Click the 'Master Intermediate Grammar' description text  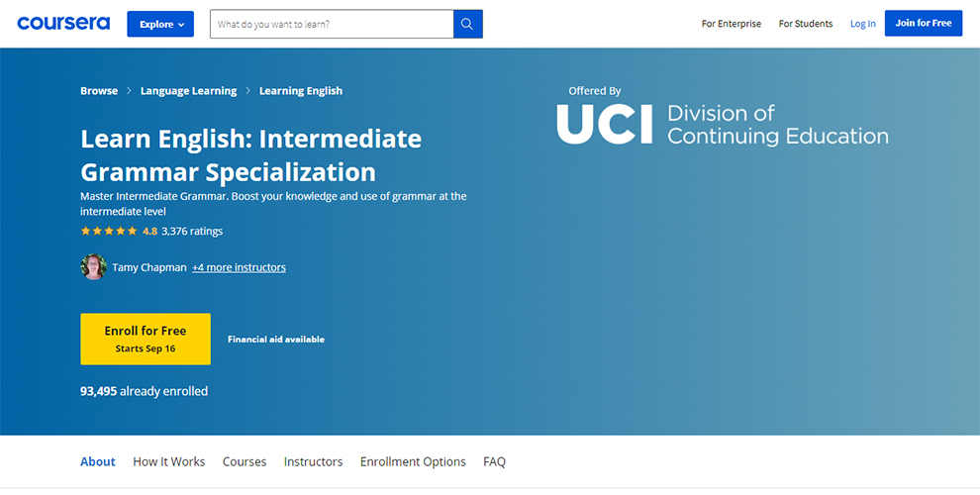[273, 204]
